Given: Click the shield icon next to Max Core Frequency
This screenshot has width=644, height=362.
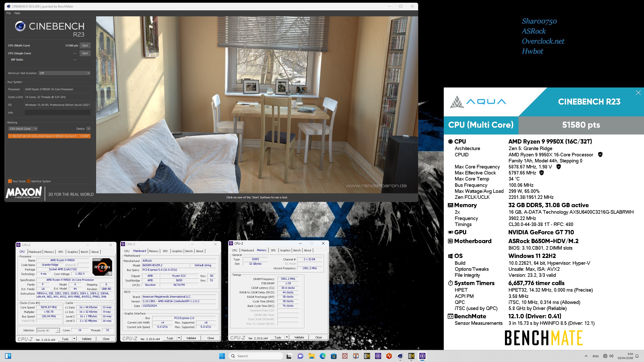Looking at the screenshot, I should [x=558, y=167].
